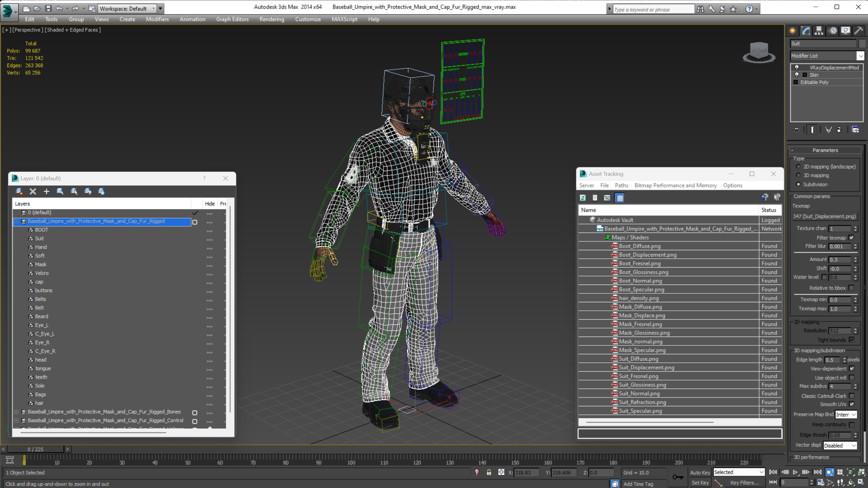The width and height of the screenshot is (868, 488).
Task: Toggle Filter texmap checkbox
Action: 852,237
